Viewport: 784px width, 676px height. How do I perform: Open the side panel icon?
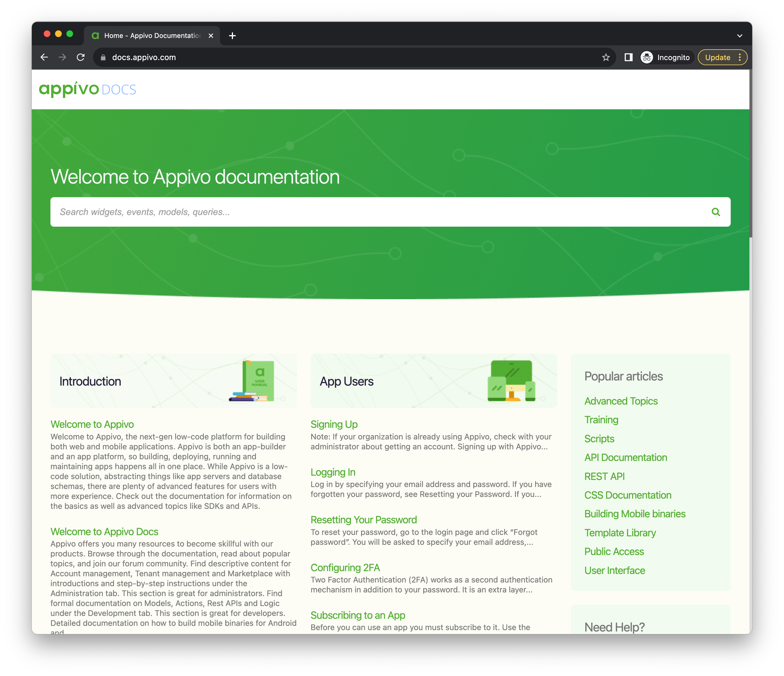628,58
